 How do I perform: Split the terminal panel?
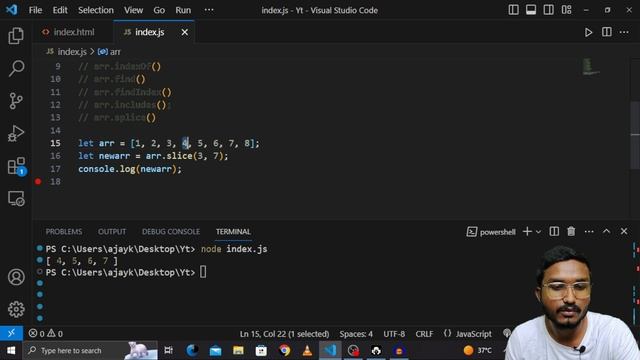(x=554, y=231)
